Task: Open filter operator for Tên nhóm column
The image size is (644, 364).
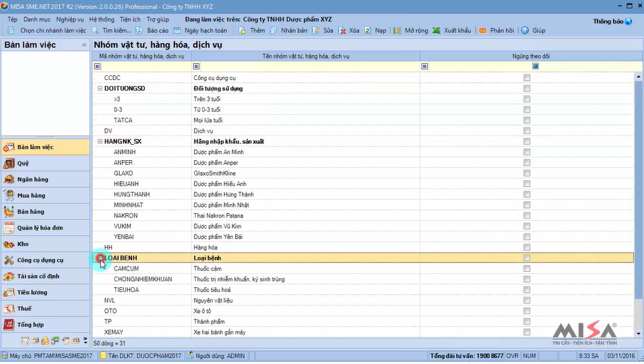Action: coord(196,66)
